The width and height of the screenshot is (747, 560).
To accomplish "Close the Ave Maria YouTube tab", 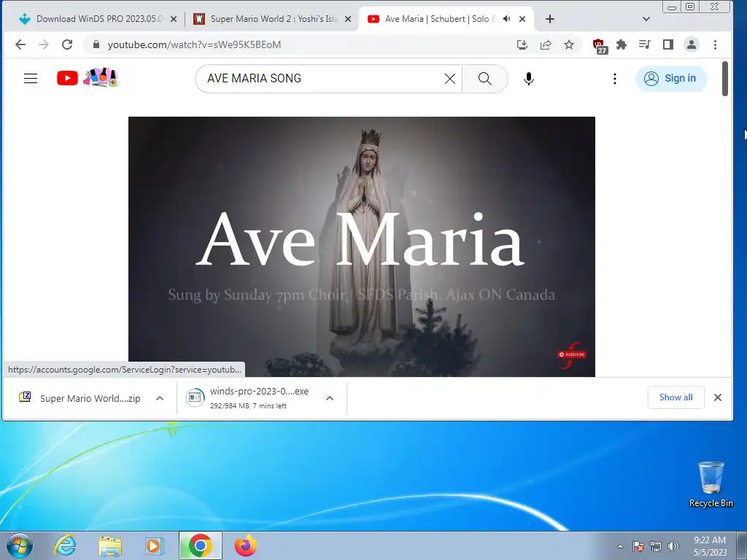I will [x=522, y=19].
